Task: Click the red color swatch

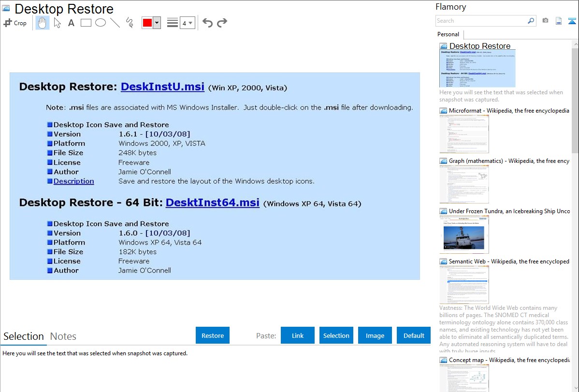Action: pos(147,23)
